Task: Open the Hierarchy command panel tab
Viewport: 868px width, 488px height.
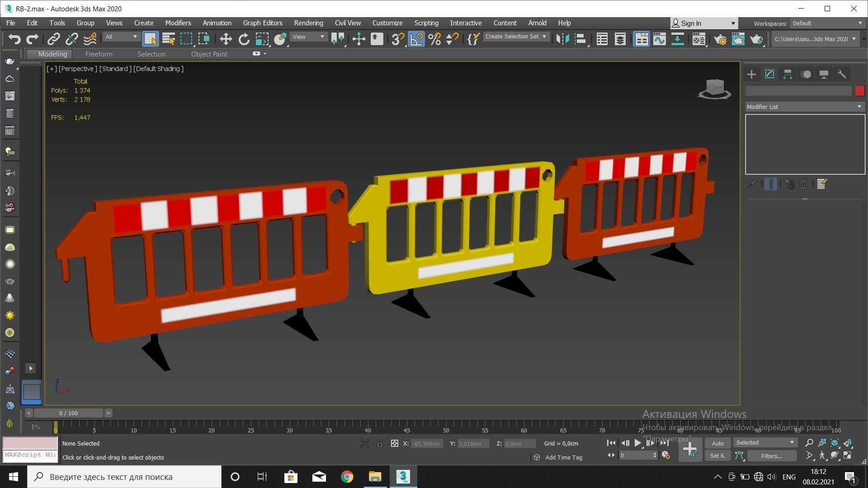Action: (788, 74)
